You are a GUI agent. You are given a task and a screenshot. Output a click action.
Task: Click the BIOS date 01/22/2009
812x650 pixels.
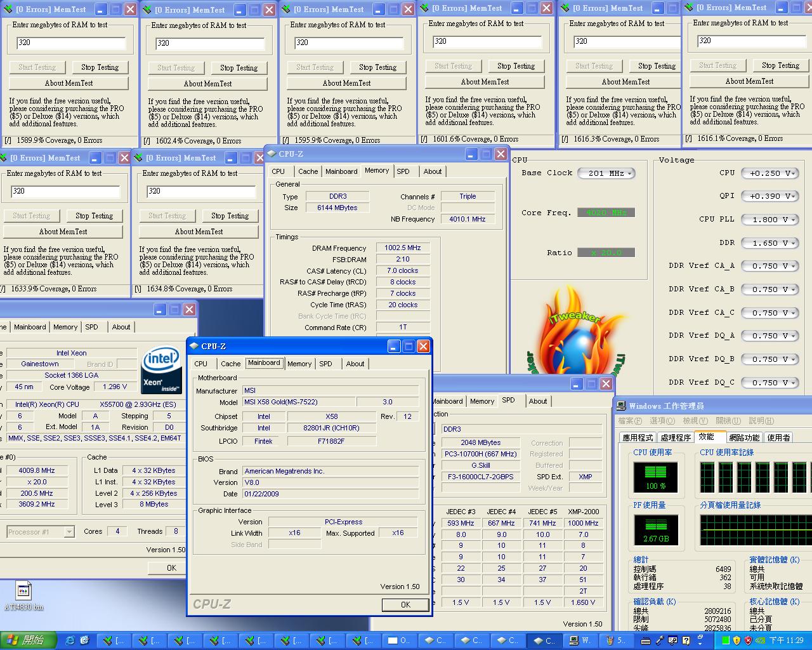click(331, 494)
